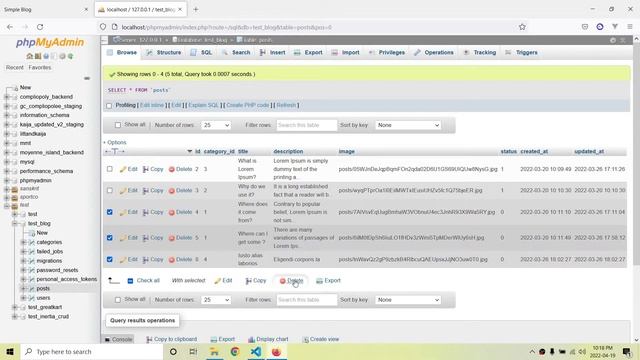The image size is (640, 360).
Task: Expand the test_greatkart database node
Action: pyautogui.click(x=15, y=307)
